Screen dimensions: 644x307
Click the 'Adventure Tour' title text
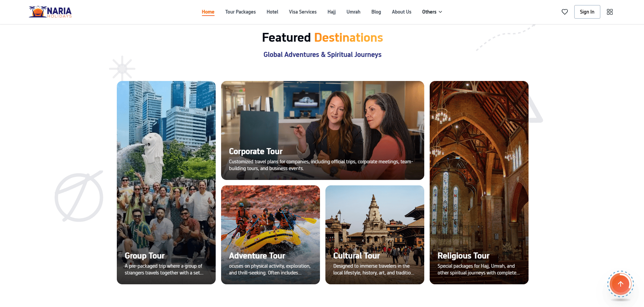coord(257,256)
